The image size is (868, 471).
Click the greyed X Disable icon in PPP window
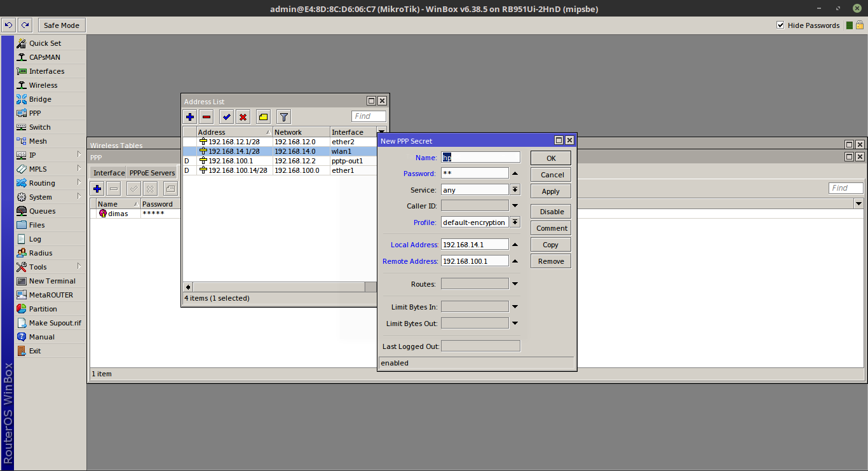150,189
